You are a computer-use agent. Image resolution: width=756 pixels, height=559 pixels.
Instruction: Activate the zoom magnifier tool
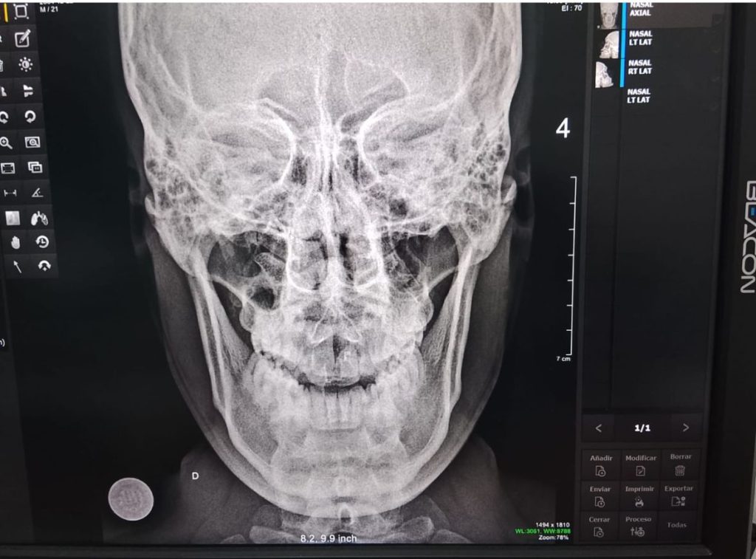tap(6, 143)
